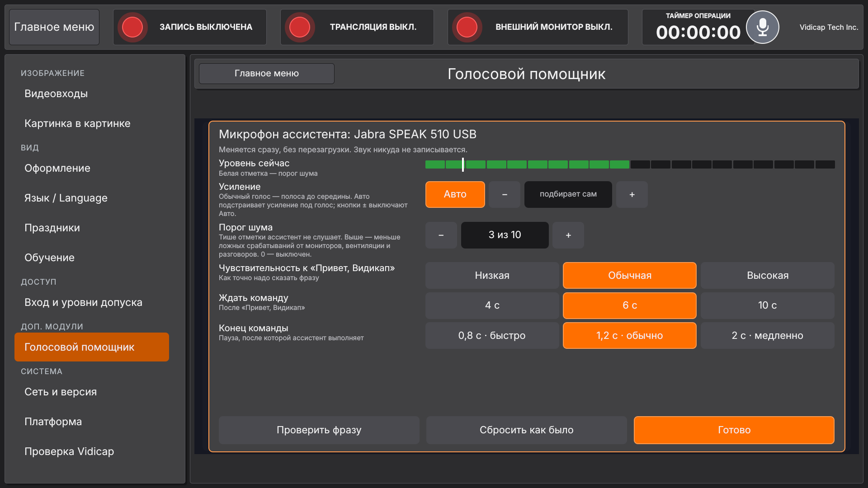Click the microphone level meter bar
The width and height of the screenshot is (868, 488).
pyautogui.click(x=630, y=164)
